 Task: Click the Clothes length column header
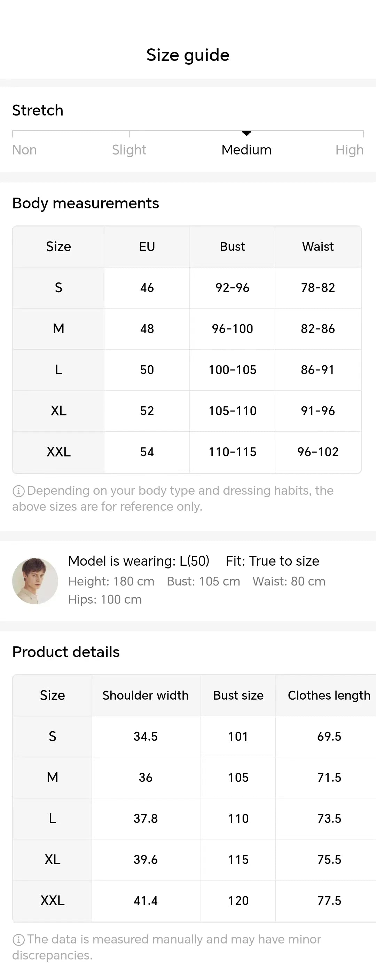coord(329,695)
